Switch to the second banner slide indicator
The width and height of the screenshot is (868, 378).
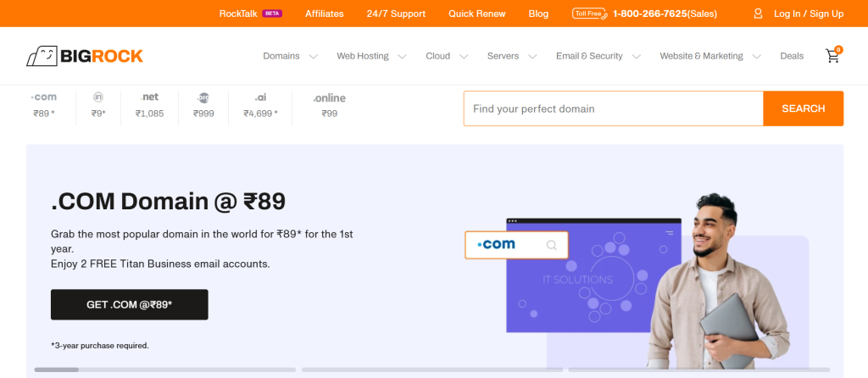431,370
